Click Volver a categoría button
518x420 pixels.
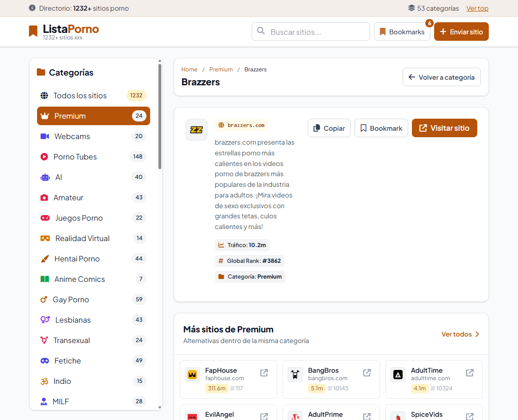[x=442, y=77]
